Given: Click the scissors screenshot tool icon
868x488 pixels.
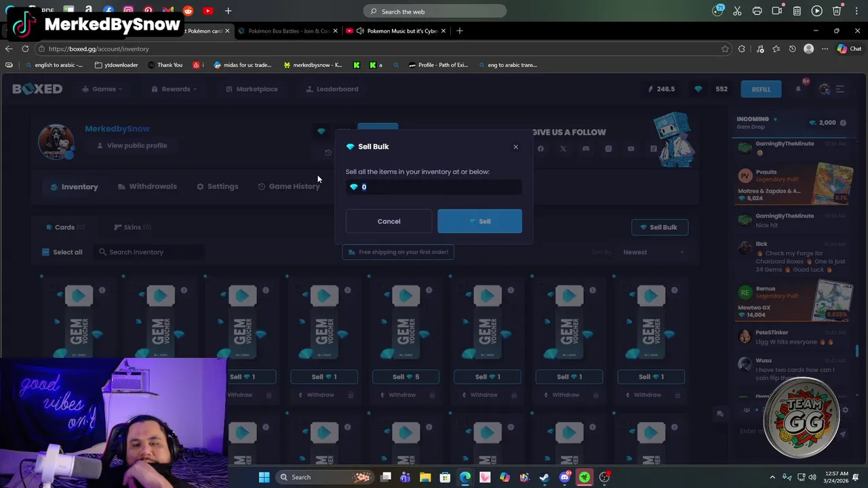Looking at the screenshot, I should [x=738, y=11].
